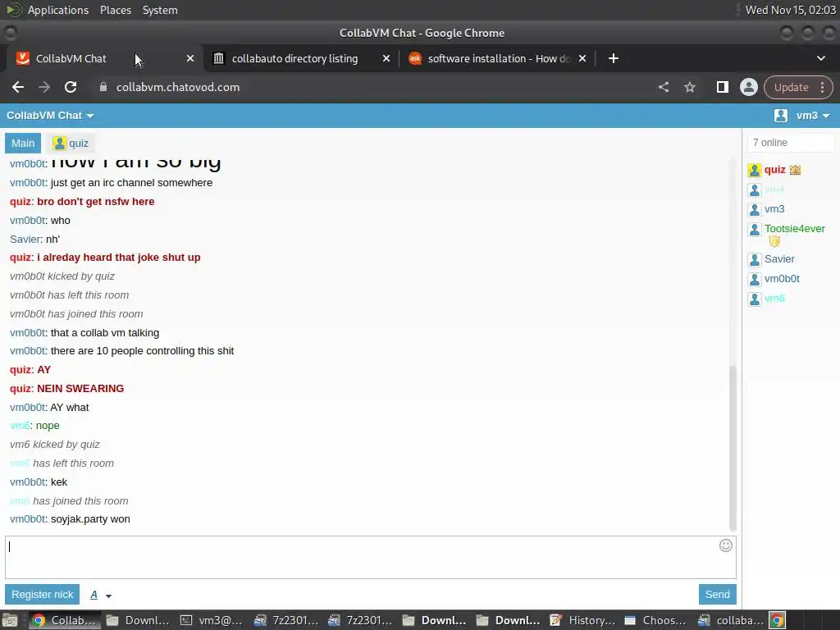Close the collabauto directory listing tab

[x=386, y=58]
